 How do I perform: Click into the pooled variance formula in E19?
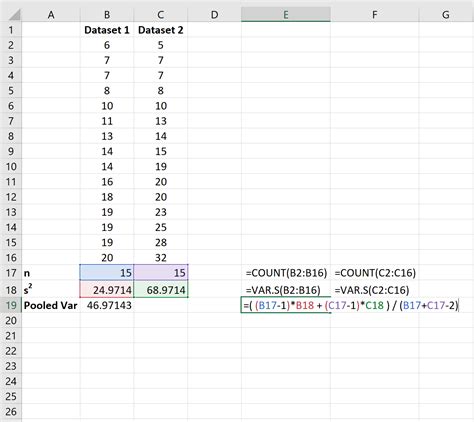click(351, 305)
